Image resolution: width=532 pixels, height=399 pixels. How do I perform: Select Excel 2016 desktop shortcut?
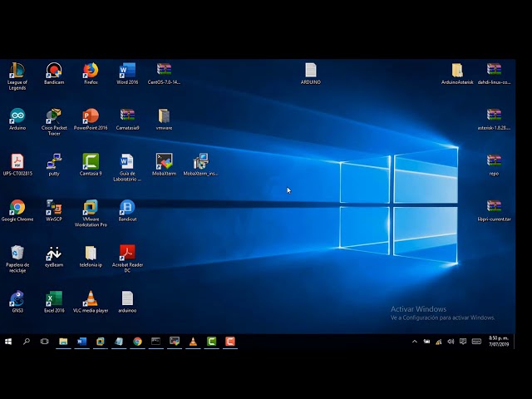54,302
